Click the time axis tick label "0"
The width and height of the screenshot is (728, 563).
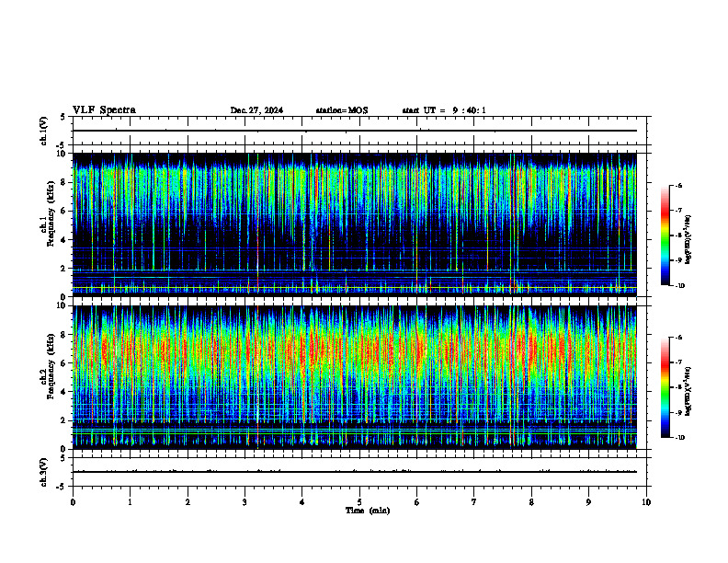[x=73, y=502]
